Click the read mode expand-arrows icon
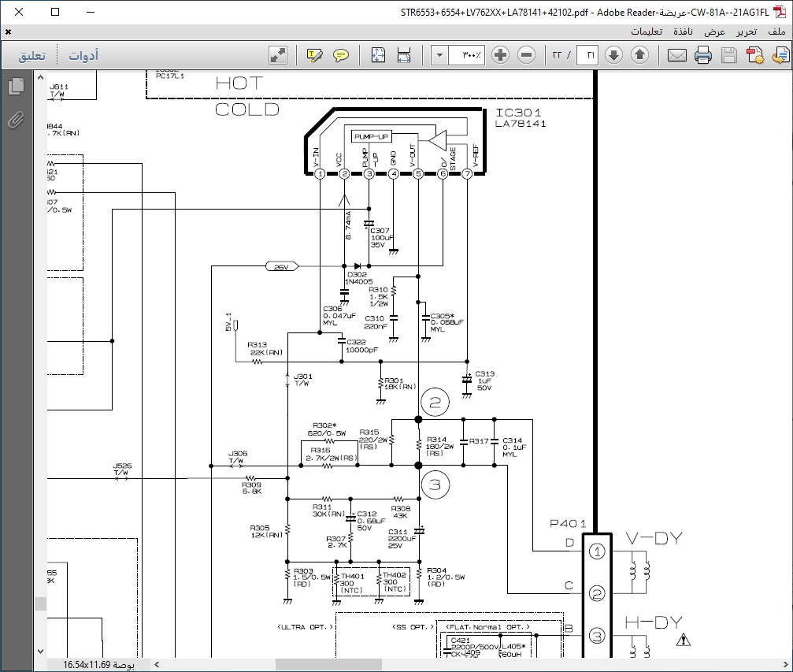The image size is (793, 672). (278, 54)
